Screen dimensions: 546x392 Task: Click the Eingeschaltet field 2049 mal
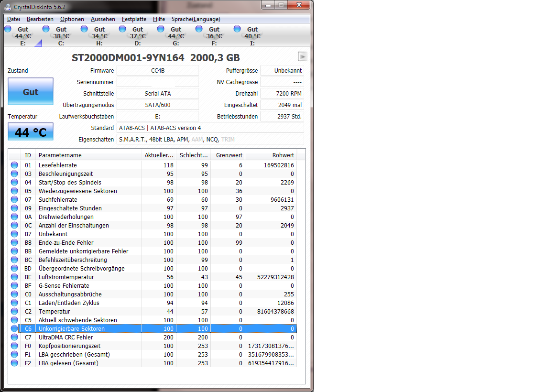[283, 105]
